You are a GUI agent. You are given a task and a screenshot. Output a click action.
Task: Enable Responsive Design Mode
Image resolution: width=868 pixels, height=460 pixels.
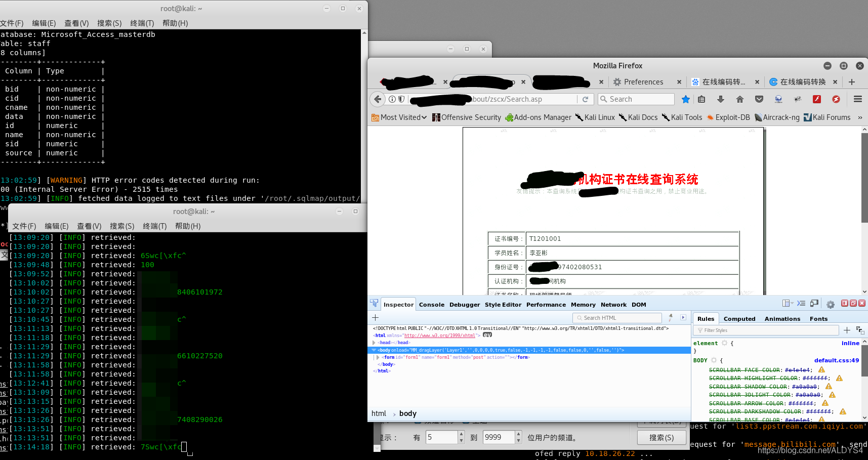click(814, 303)
